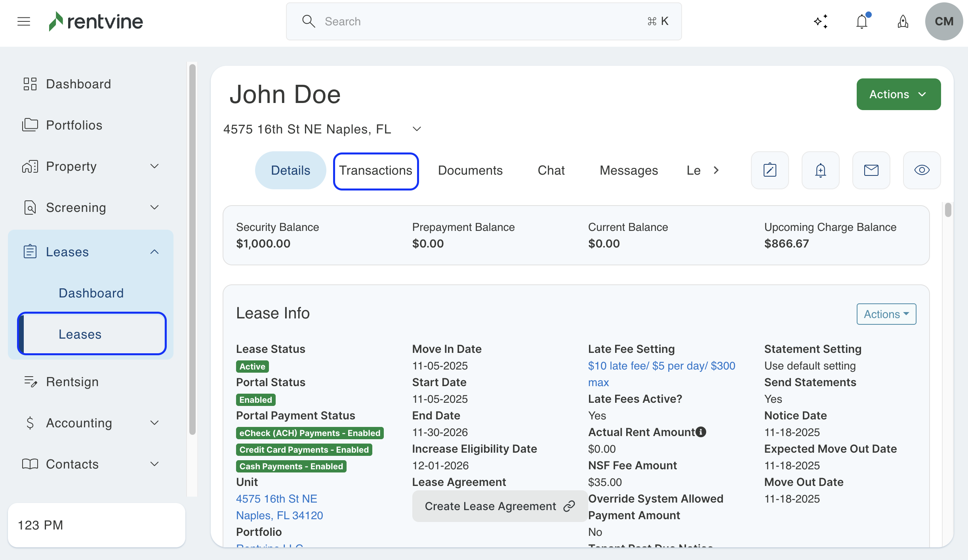Viewport: 968px width, 560px height.
Task: Expand the Property sidebar section
Action: click(154, 166)
